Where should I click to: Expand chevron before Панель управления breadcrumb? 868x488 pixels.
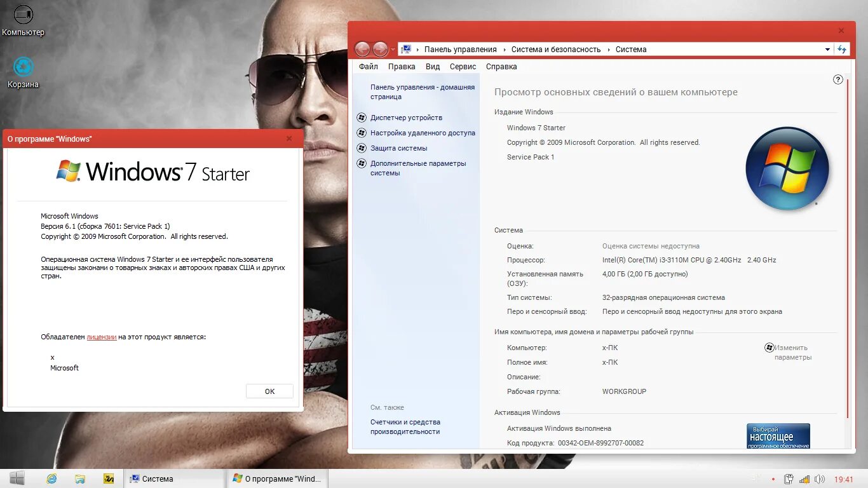pos(417,49)
